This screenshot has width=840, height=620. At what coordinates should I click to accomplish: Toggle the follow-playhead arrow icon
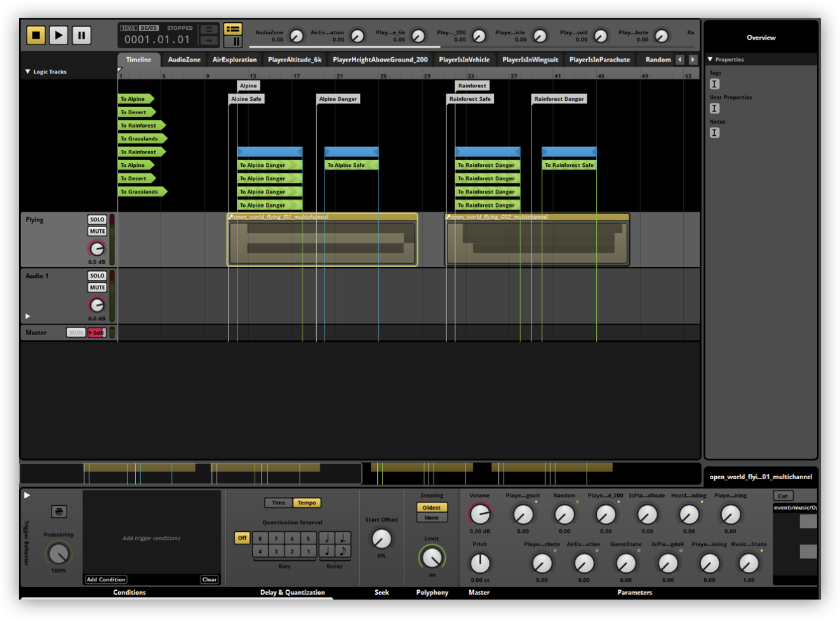pyautogui.click(x=208, y=41)
